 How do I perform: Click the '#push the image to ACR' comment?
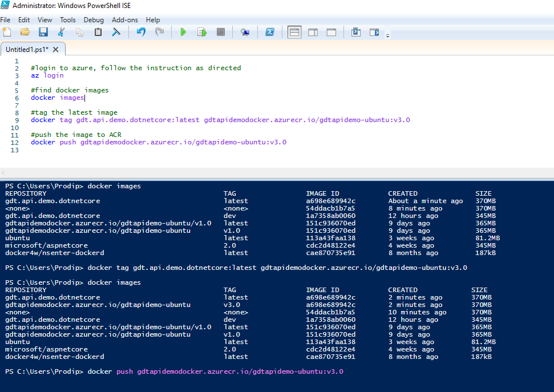pyautogui.click(x=76, y=135)
